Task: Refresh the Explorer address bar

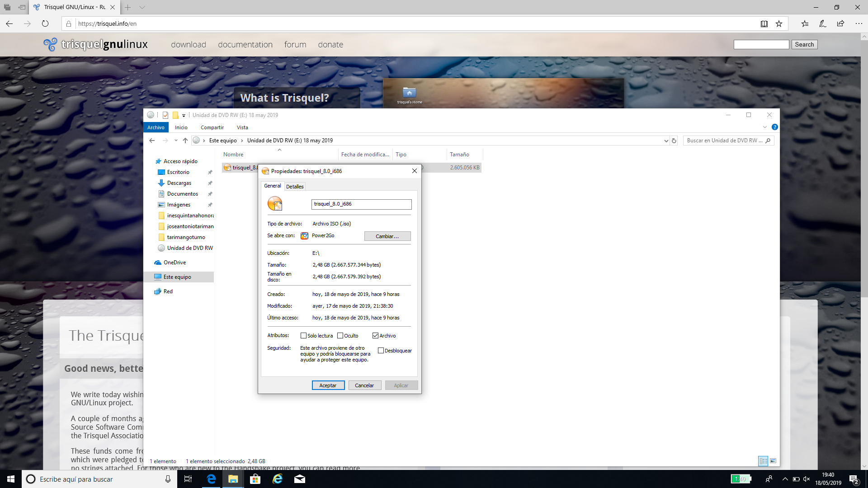Action: tap(674, 141)
